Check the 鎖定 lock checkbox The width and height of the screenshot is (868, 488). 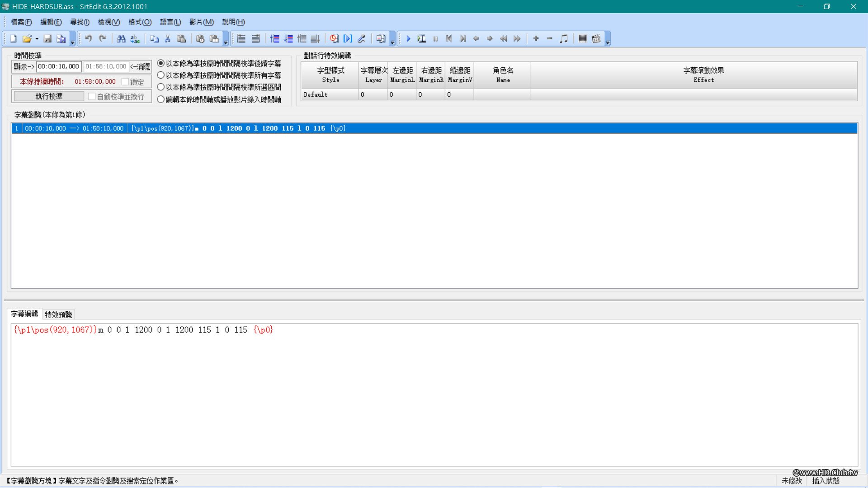pos(125,82)
